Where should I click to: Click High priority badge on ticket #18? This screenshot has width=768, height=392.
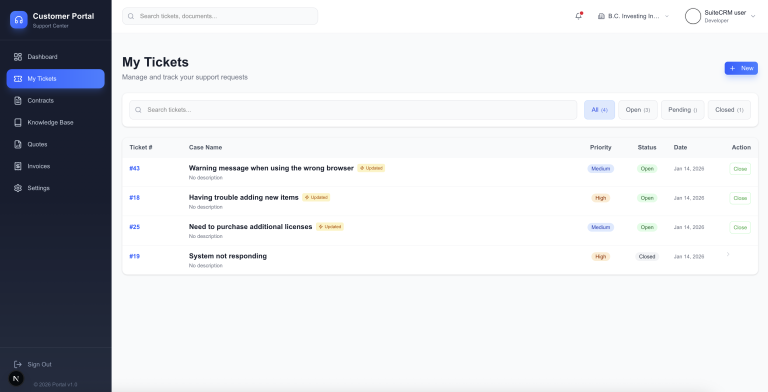[x=600, y=198]
